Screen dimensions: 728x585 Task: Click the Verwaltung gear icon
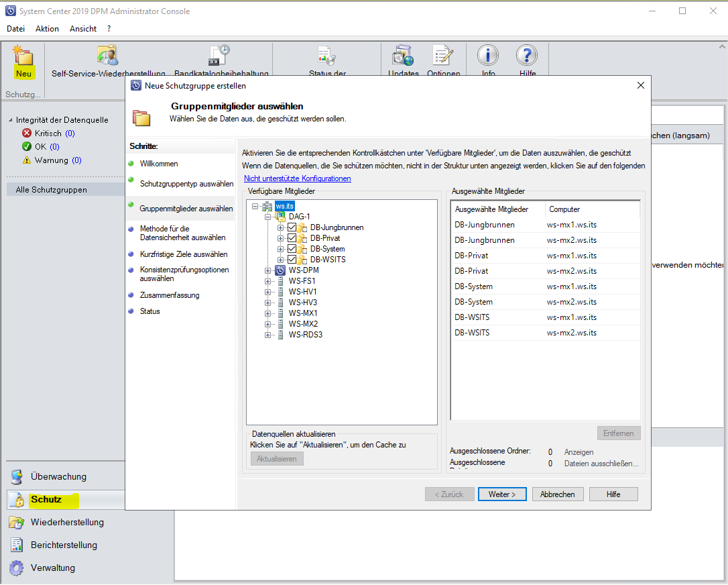click(17, 568)
